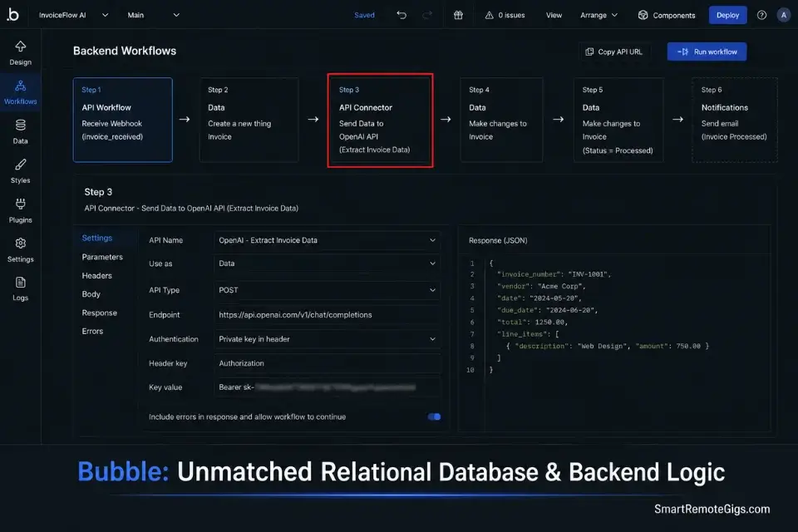Image resolution: width=798 pixels, height=532 pixels.
Task: Open the Arrange dropdown menu
Action: click(x=599, y=15)
